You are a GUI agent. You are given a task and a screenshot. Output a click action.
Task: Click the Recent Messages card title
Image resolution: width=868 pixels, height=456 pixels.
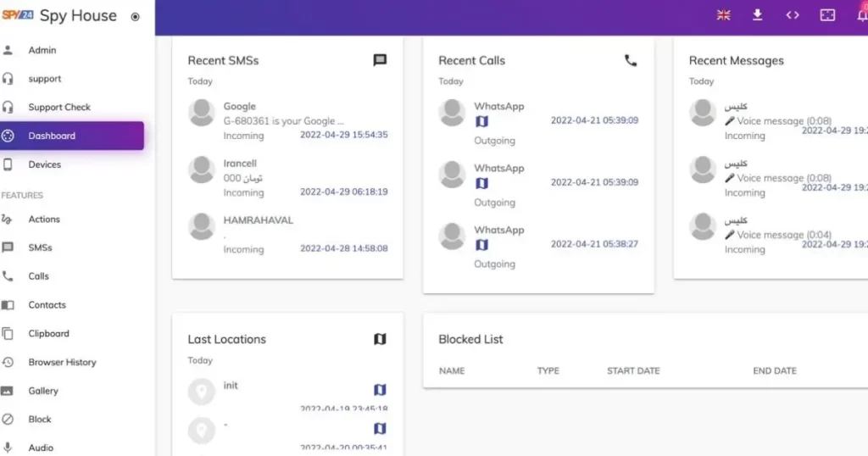[x=737, y=60]
